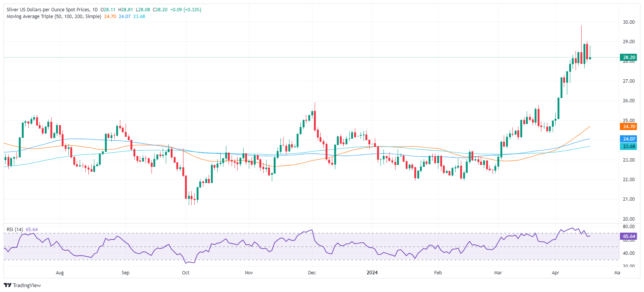644x292 pixels.
Task: Click the Silver US Dollars per Ounce title
Action: (x=48, y=10)
